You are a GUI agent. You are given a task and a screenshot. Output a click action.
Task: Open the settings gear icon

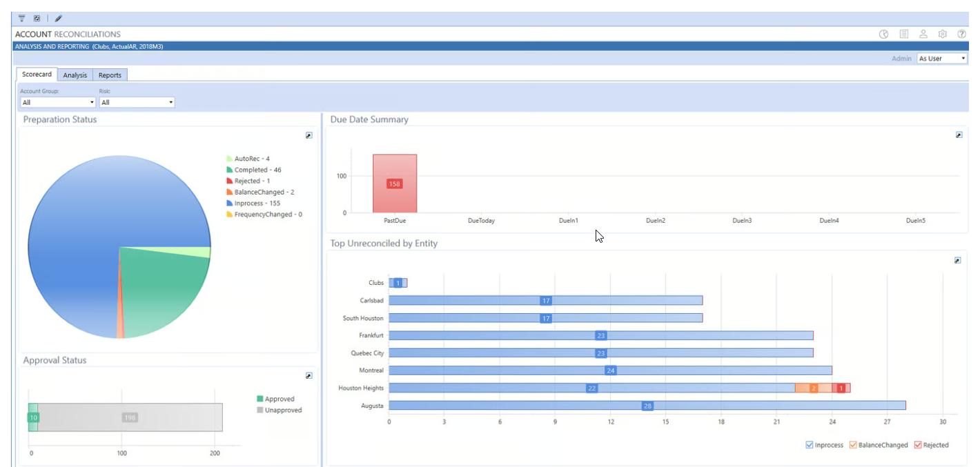[x=942, y=34]
